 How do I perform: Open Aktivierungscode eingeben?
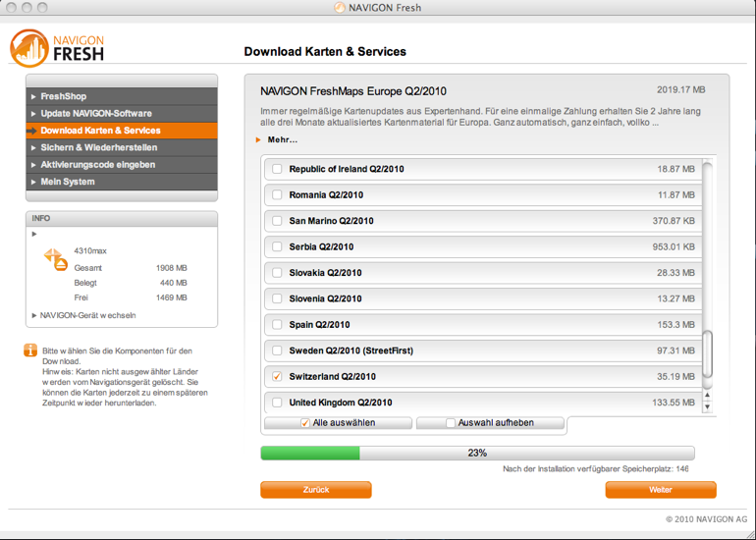click(122, 165)
